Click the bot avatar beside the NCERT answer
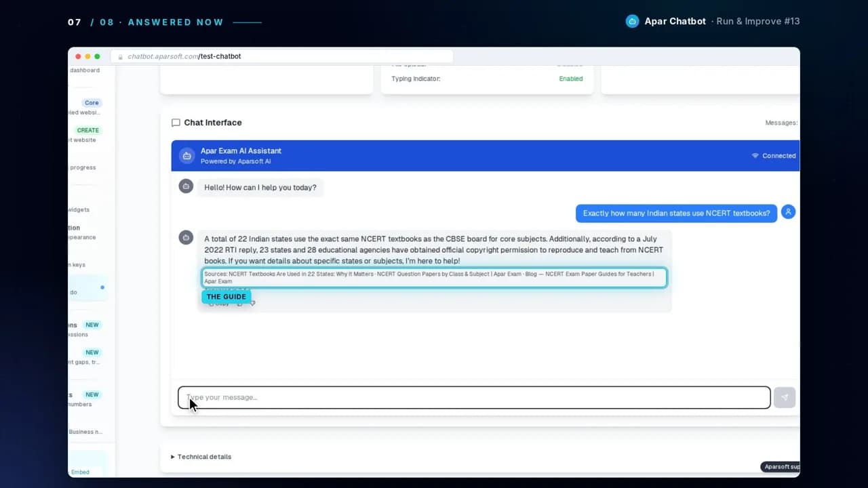This screenshot has width=868, height=488. 186,237
